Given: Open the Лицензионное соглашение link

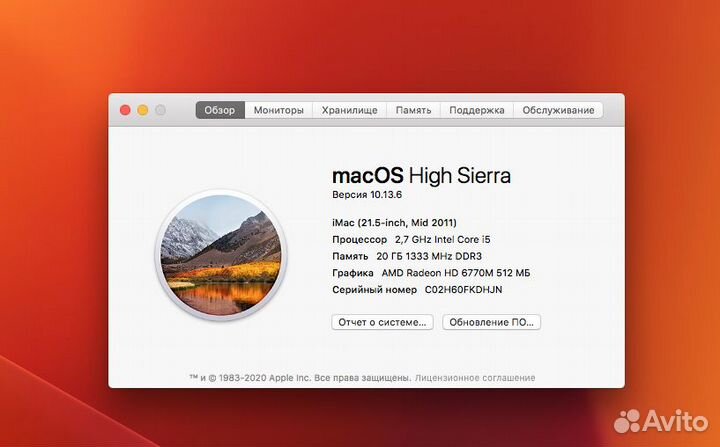Looking at the screenshot, I should tap(475, 378).
